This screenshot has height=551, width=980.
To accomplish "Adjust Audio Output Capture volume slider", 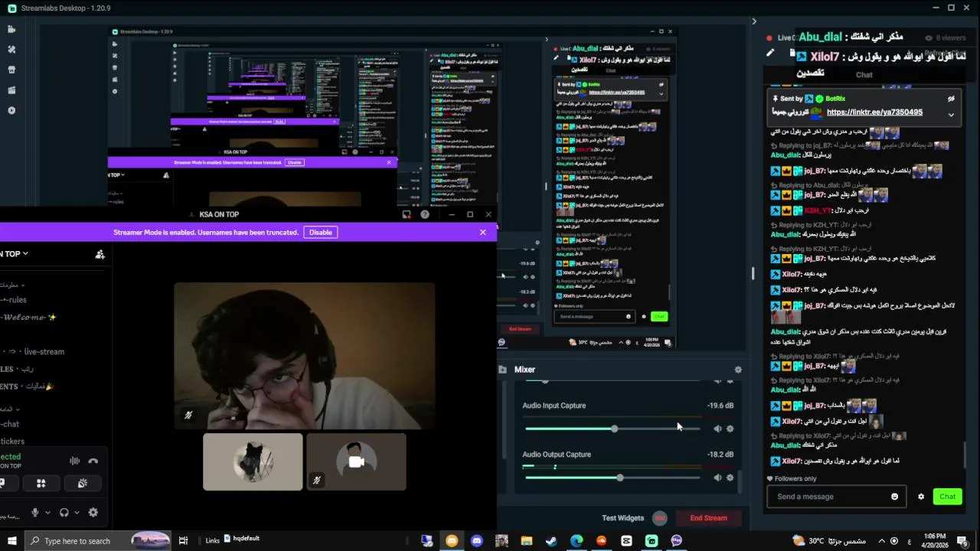I will (612, 478).
